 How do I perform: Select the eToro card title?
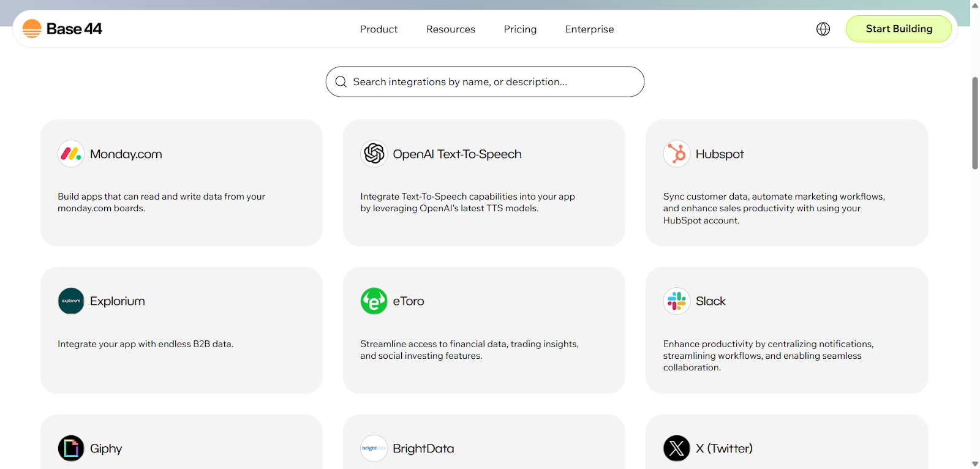pyautogui.click(x=409, y=301)
